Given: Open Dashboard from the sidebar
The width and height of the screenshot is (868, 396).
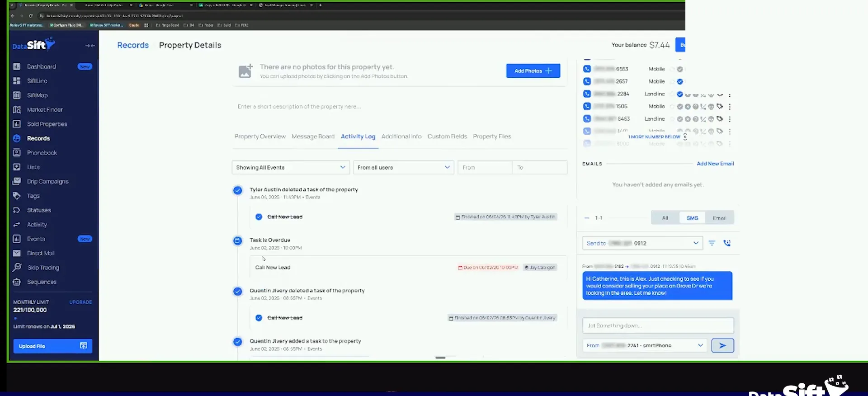Looking at the screenshot, I should pyautogui.click(x=41, y=66).
